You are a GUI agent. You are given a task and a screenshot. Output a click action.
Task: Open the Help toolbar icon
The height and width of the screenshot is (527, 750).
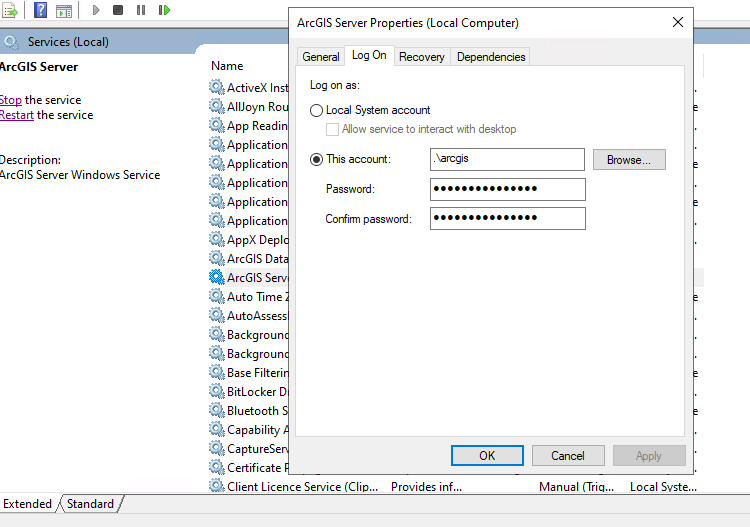40,10
